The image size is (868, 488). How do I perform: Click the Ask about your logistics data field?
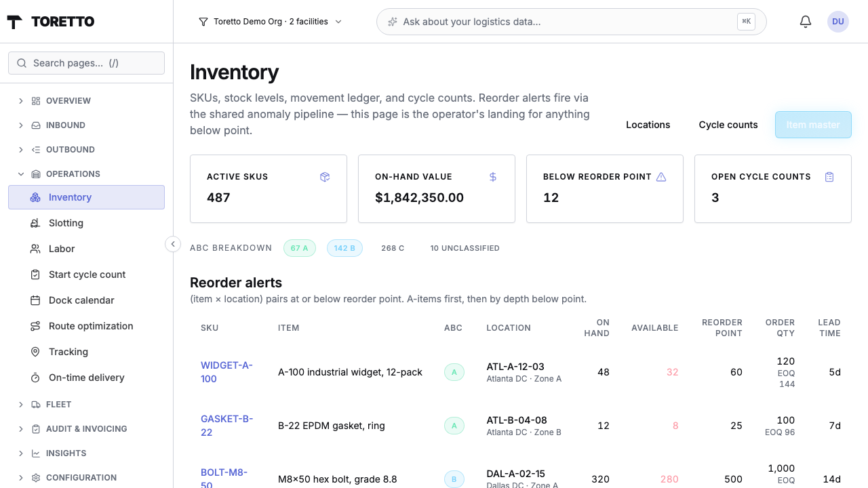click(x=572, y=22)
